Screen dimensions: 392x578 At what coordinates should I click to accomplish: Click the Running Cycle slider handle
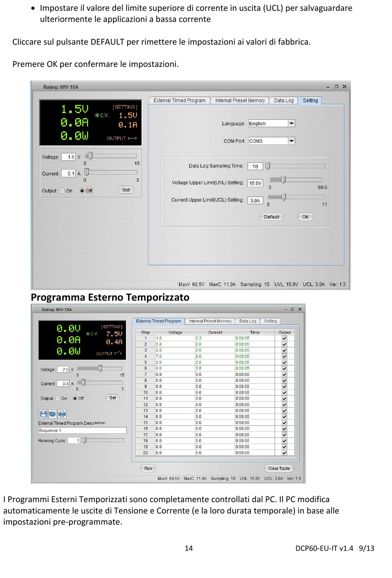84,440
